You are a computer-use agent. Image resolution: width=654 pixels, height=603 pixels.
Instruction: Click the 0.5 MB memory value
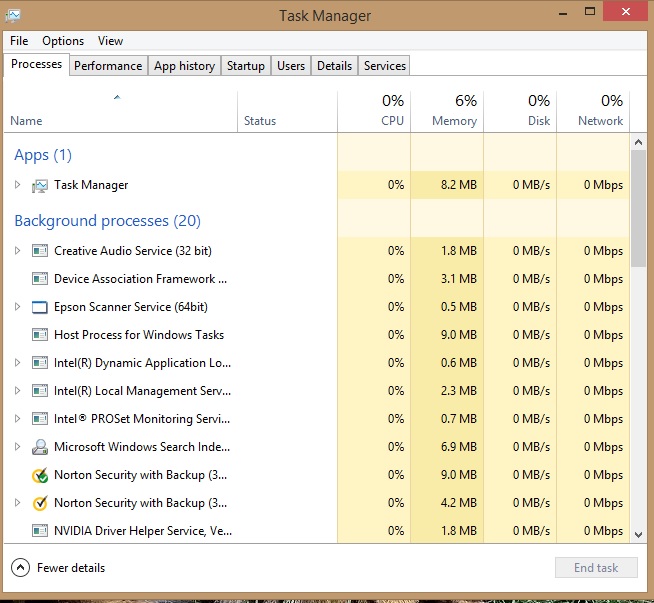459,307
